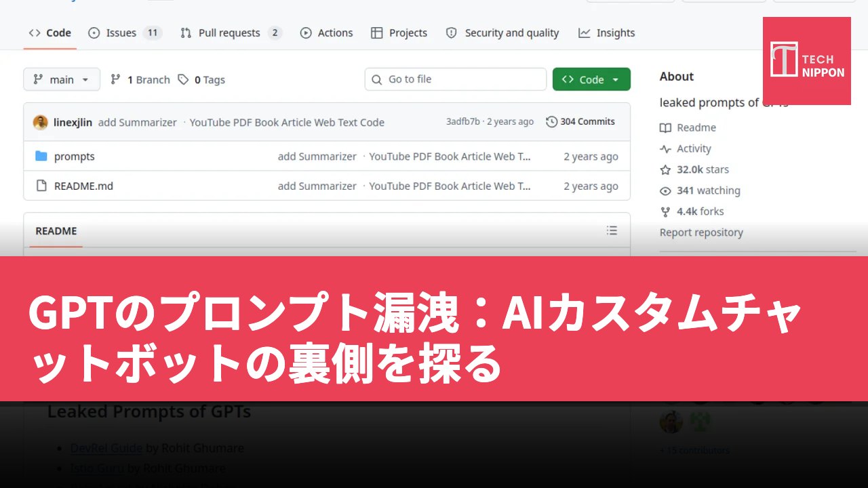Click the Security shield icon
This screenshot has width=868, height=488.
pos(452,33)
